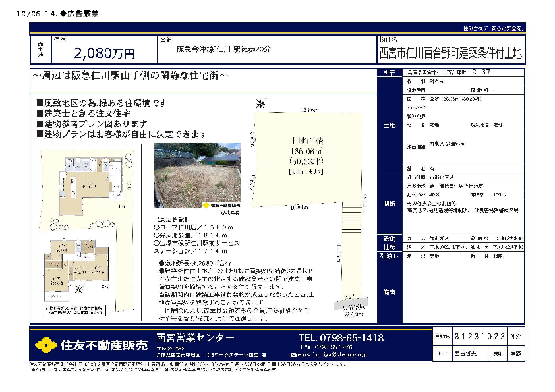Viewport: 555px width, 392px height.
Task: Click the property name 西宮市仁川百合野町建築条件付土地
Action: [451, 53]
